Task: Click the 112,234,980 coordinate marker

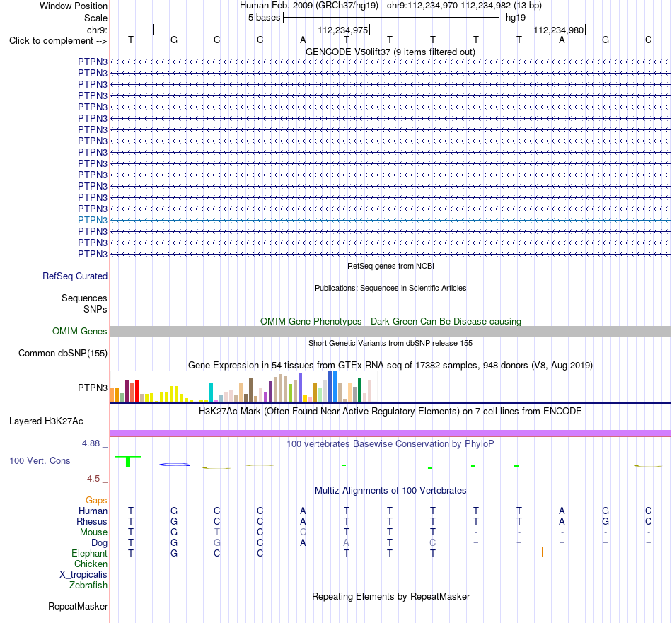Action: 559,30
